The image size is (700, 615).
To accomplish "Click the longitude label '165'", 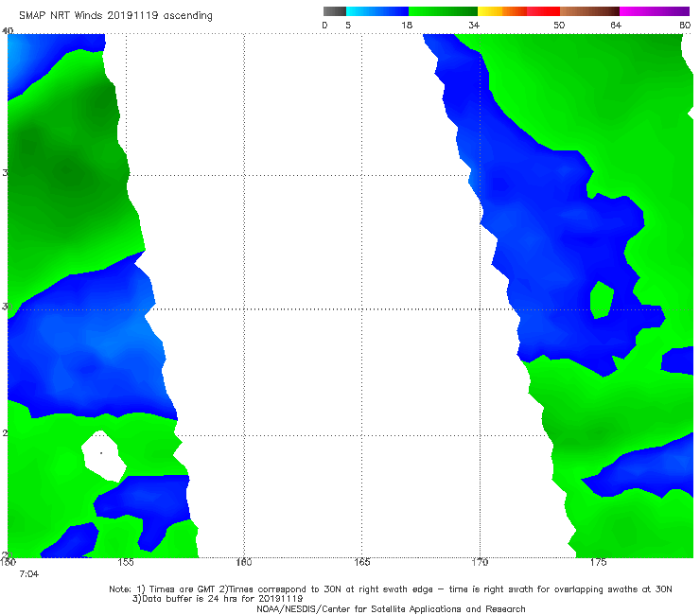I will coord(361,562).
